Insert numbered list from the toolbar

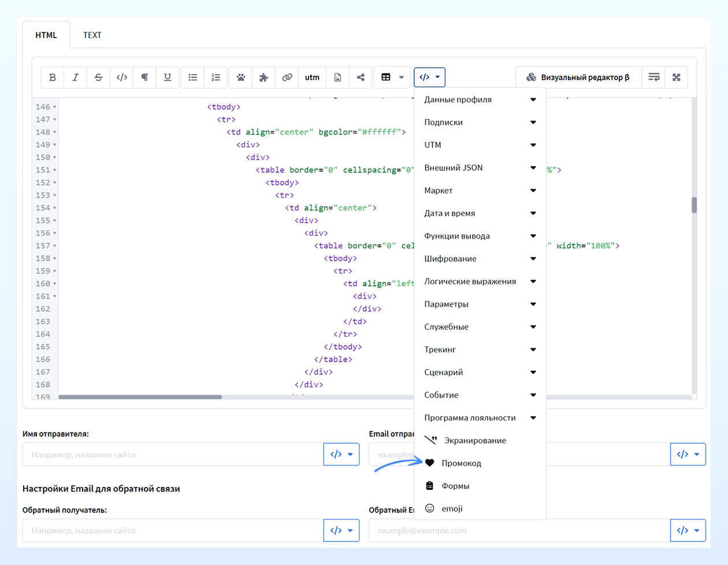tap(216, 77)
